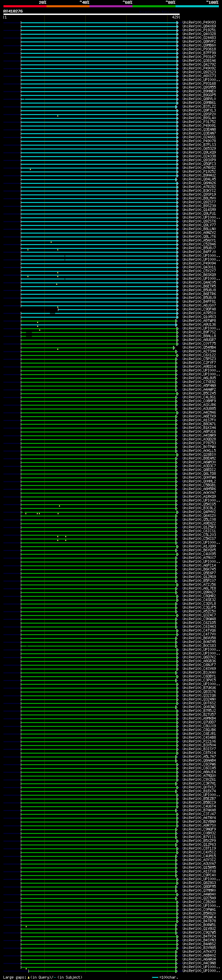This screenshot has width=222, height=980.
Task: Select the label UniRef100_Q5QFC3
Action: [199, 164]
